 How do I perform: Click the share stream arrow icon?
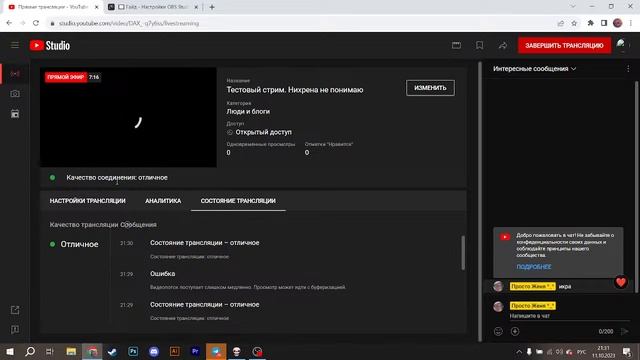tap(503, 45)
